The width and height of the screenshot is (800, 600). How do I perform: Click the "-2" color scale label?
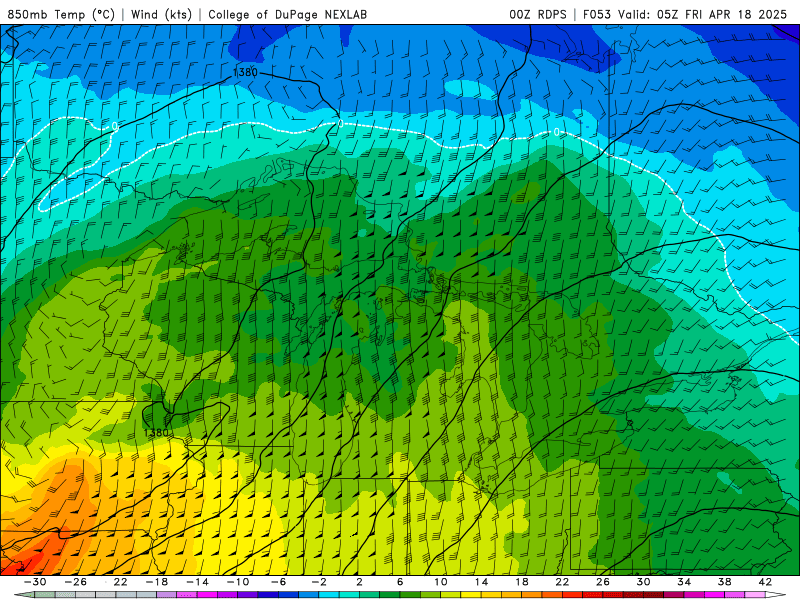[x=319, y=582]
